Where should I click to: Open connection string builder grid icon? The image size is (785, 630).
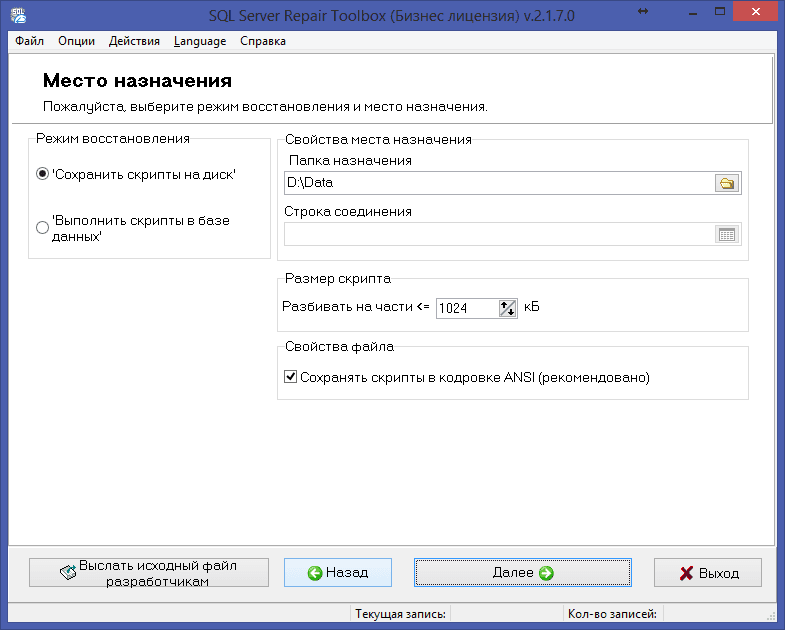coord(727,234)
